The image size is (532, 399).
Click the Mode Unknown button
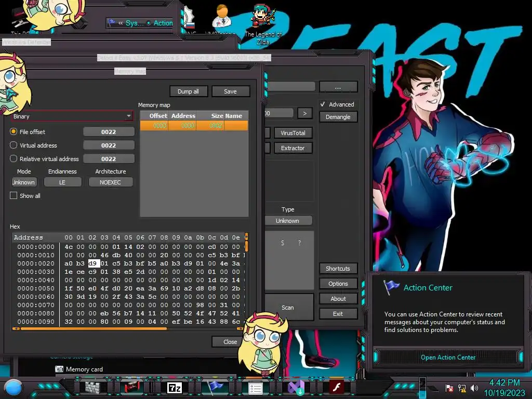(x=24, y=182)
